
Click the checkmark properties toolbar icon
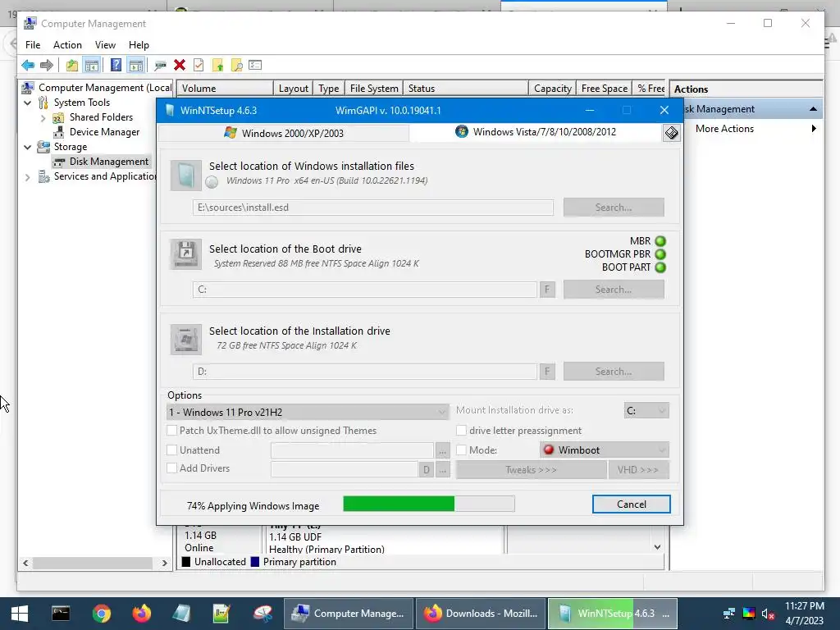click(199, 66)
